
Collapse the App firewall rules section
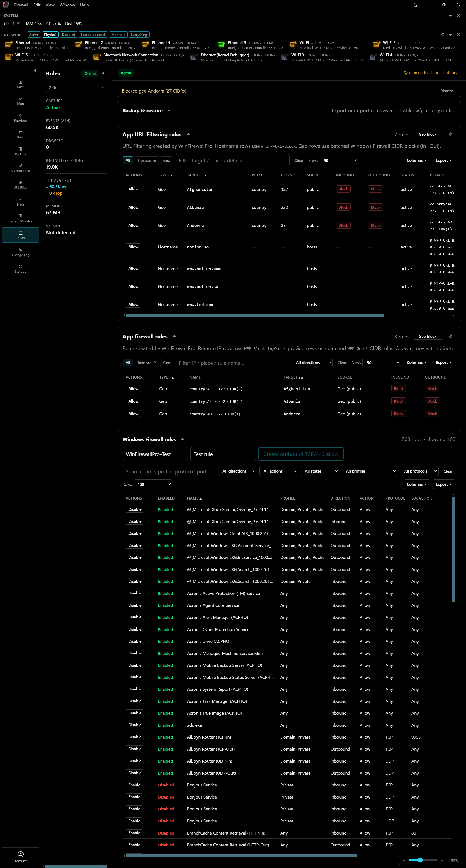(x=174, y=336)
